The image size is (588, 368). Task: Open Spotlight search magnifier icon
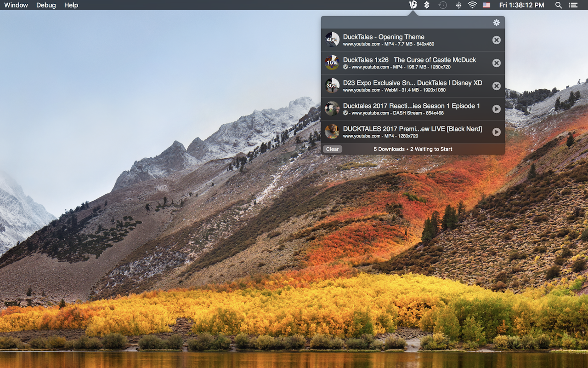(559, 5)
